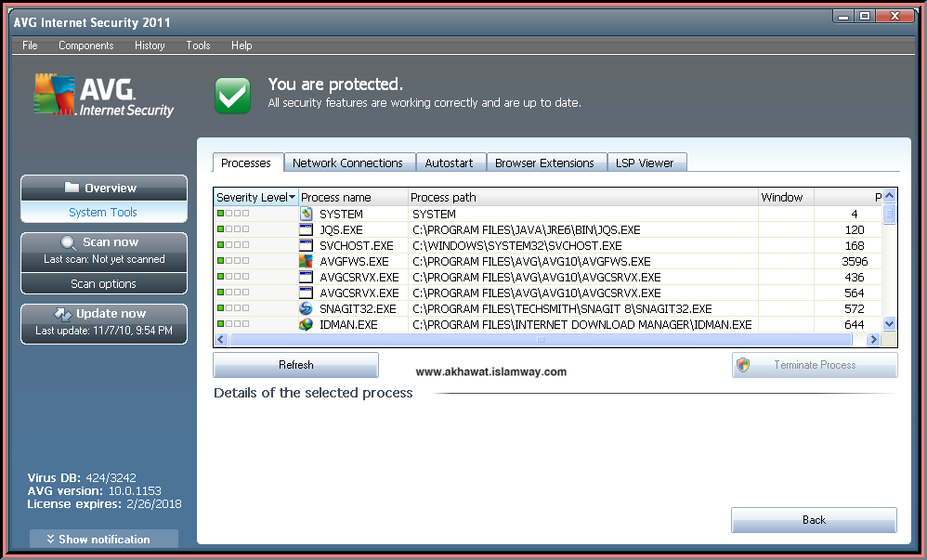Viewport: 927px width, 560px height.
Task: Click the SVCHOST.EXE window icon
Action: coord(306,245)
